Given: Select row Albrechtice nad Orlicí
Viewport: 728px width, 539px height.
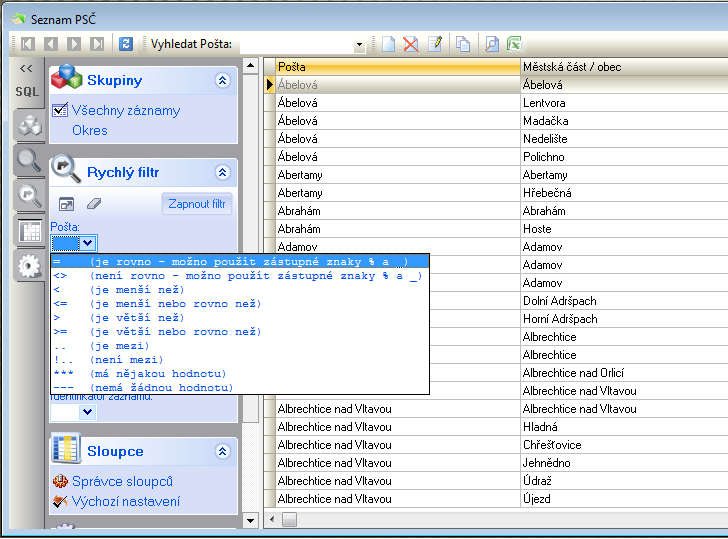Looking at the screenshot, I should [578, 373].
